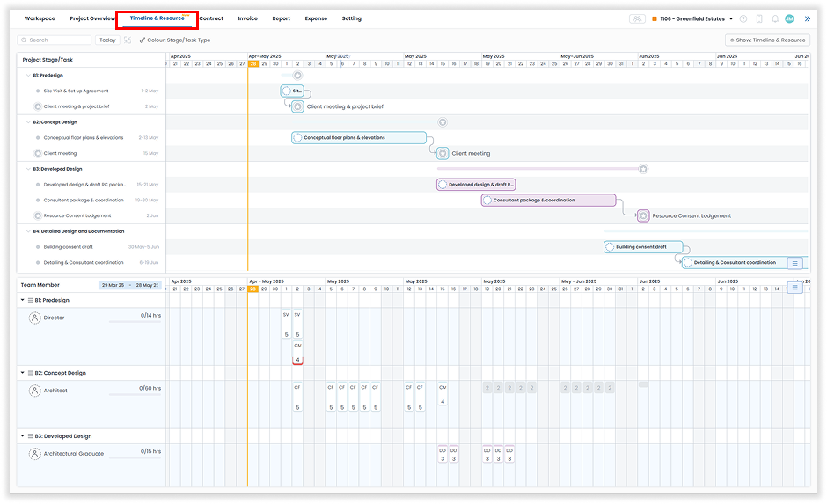Open the JM user avatar menu
The image size is (827, 504).
[x=789, y=18]
